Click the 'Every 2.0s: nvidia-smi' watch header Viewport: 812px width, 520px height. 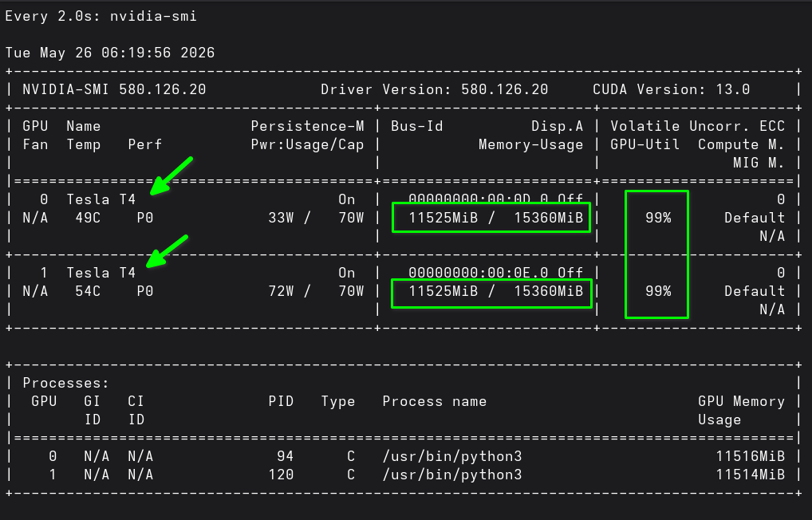pyautogui.click(x=101, y=16)
